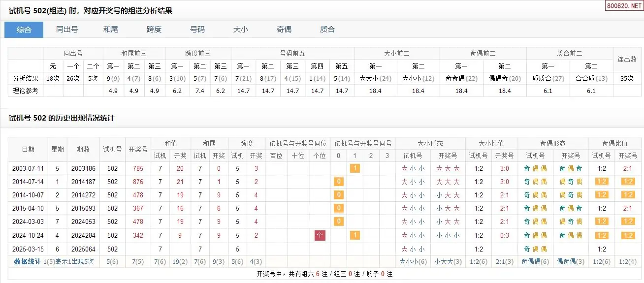The image size is (644, 283).
Task: Click issue number 2015093
Action: (83, 208)
